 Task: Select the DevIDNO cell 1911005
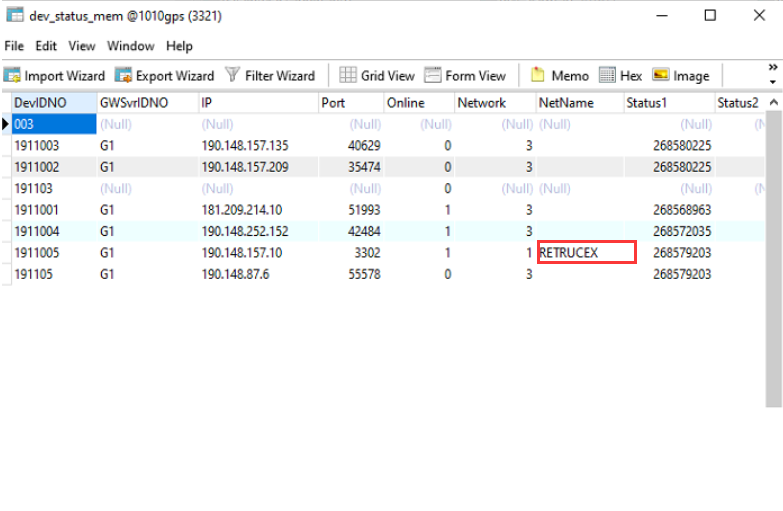pyautogui.click(x=54, y=253)
